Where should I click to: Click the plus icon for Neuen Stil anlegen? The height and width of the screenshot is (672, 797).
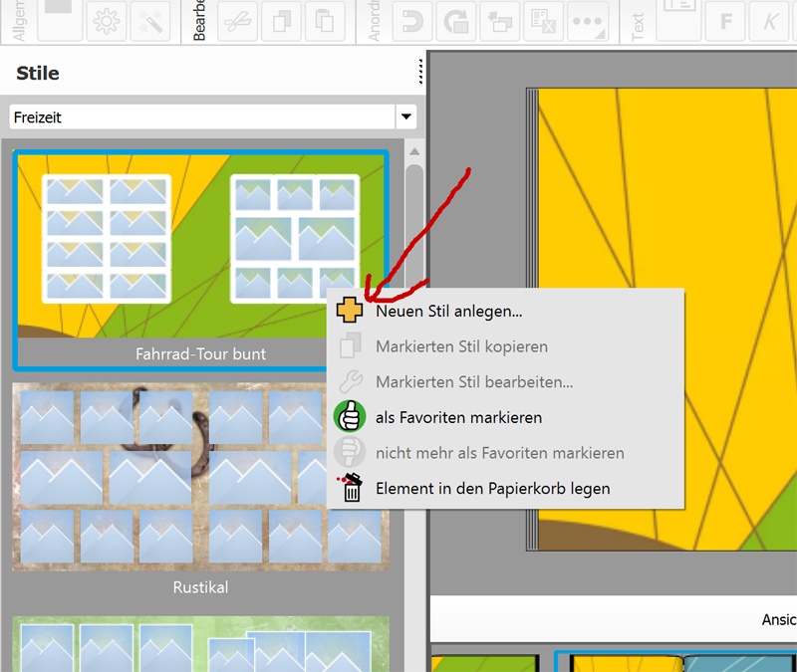(349, 311)
